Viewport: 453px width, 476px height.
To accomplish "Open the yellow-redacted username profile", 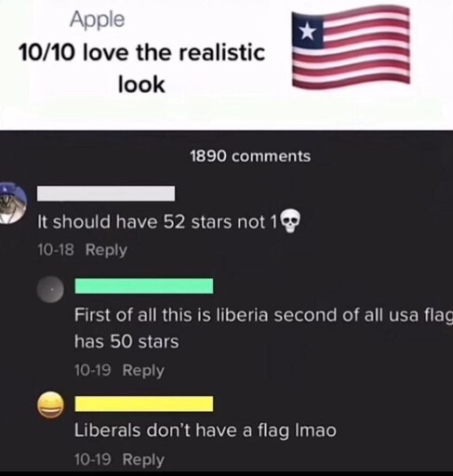I will (x=144, y=404).
